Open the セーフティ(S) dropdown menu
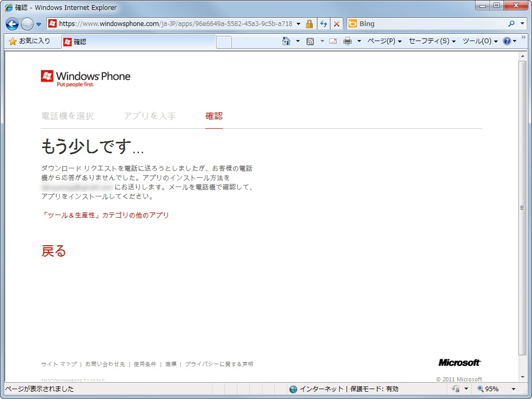 pyautogui.click(x=430, y=41)
